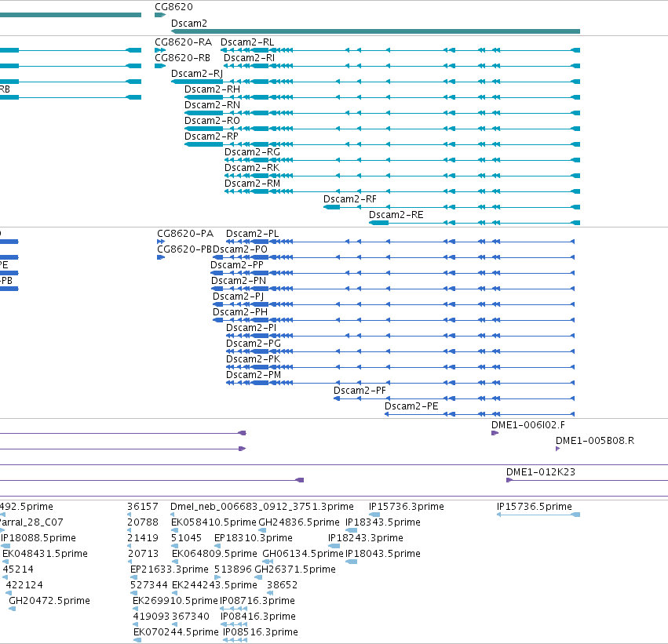668x644 pixels.
Task: Click the Dscam2-PO protein label
Action: coord(240,249)
